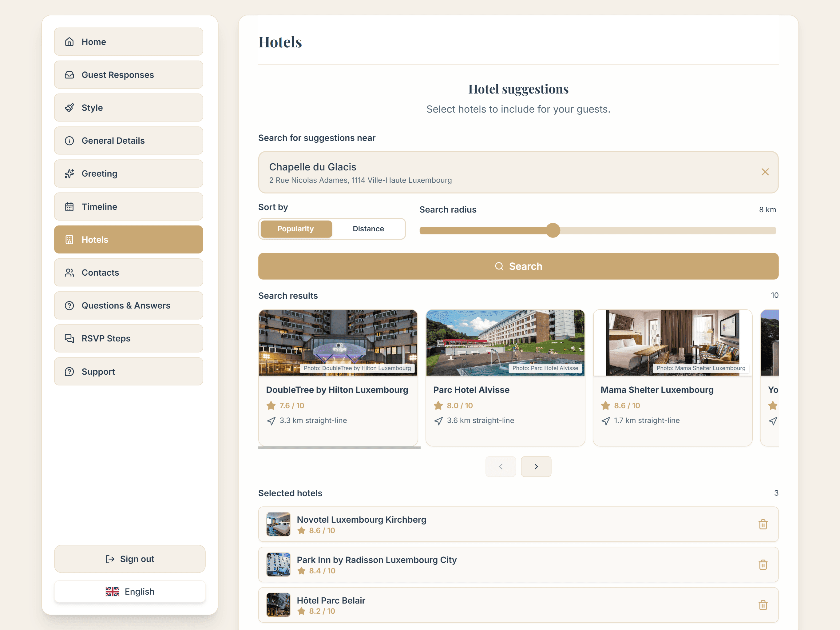Click the Sign out button
This screenshot has width=840, height=630.
pos(129,559)
